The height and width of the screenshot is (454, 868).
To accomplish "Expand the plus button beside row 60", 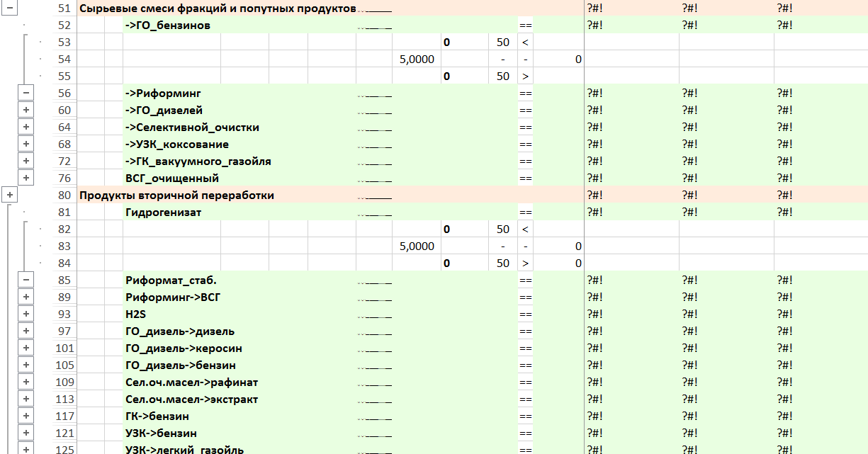I will (26, 110).
